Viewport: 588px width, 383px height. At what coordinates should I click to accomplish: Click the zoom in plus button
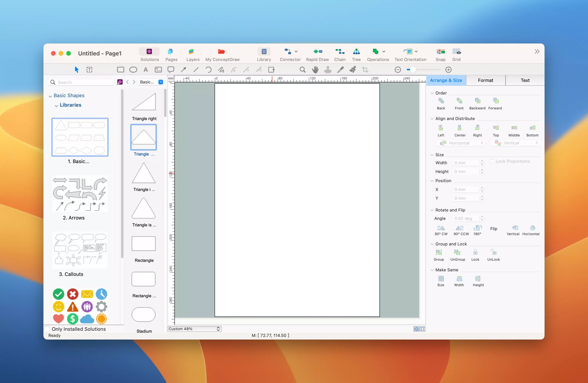pyautogui.click(x=448, y=70)
